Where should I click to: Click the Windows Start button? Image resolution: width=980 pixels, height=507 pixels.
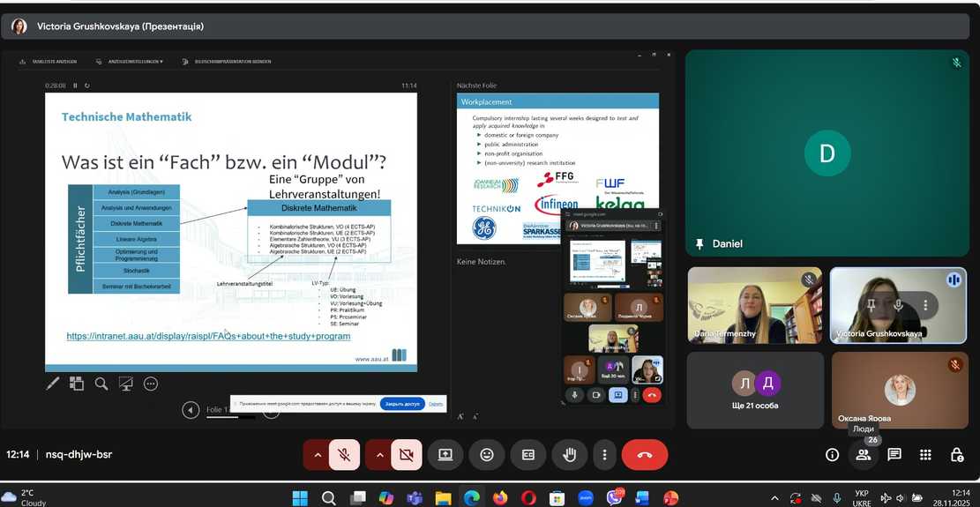[x=300, y=498]
